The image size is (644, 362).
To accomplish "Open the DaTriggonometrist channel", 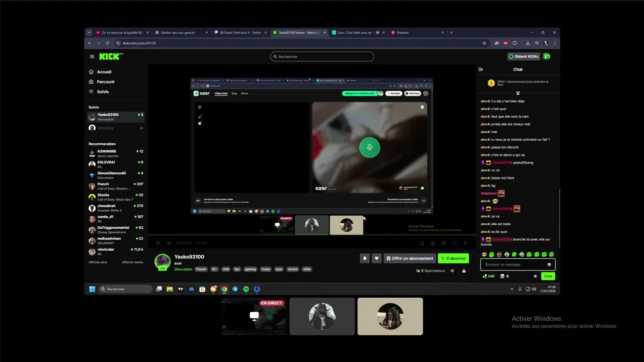I will click(x=116, y=230).
